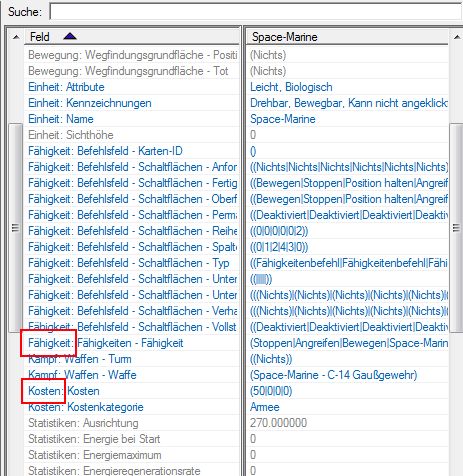Click the right panel scroll-up arrow

[x=456, y=37]
